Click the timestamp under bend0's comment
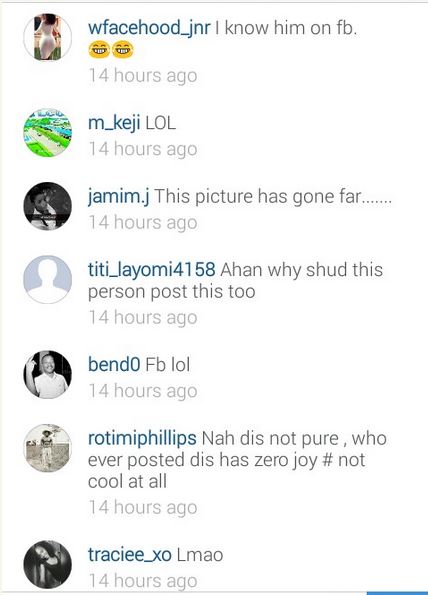The width and height of the screenshot is (428, 595). pyautogui.click(x=143, y=391)
